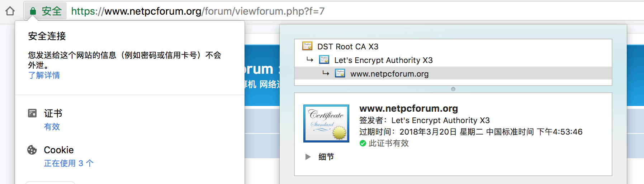Click the large Certificate Standard image

tap(326, 124)
